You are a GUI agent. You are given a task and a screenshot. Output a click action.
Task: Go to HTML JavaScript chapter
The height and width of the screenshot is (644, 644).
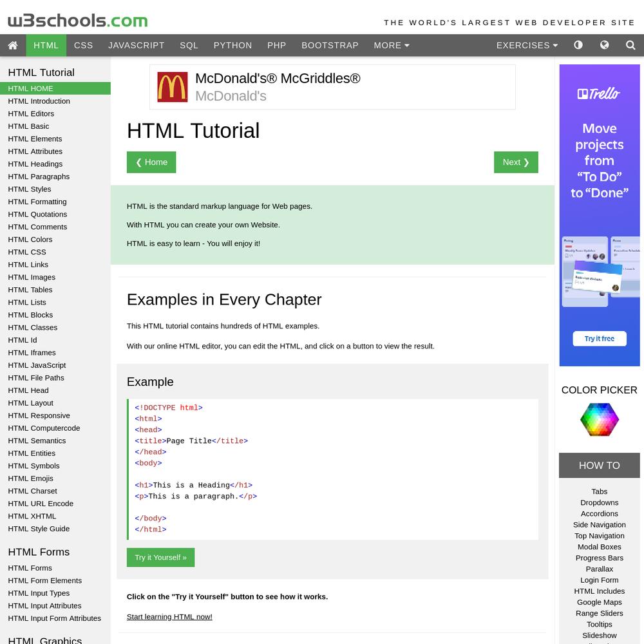tap(55, 365)
